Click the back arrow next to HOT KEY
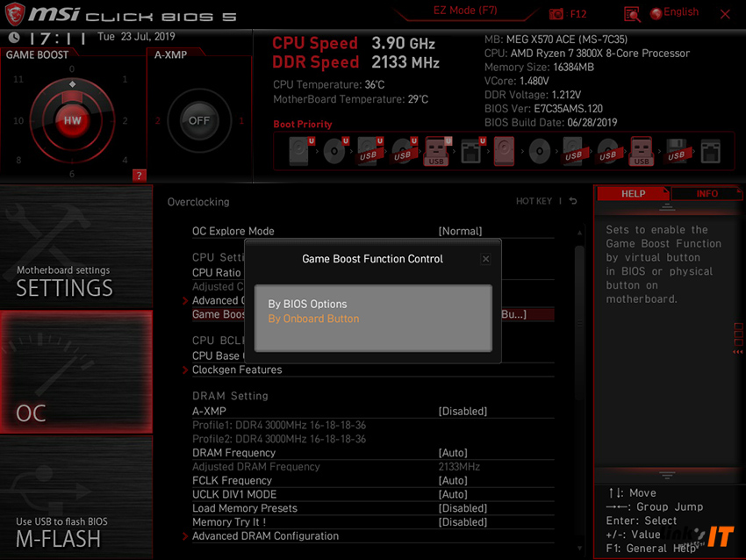Image resolution: width=746 pixels, height=560 pixels. click(x=573, y=201)
